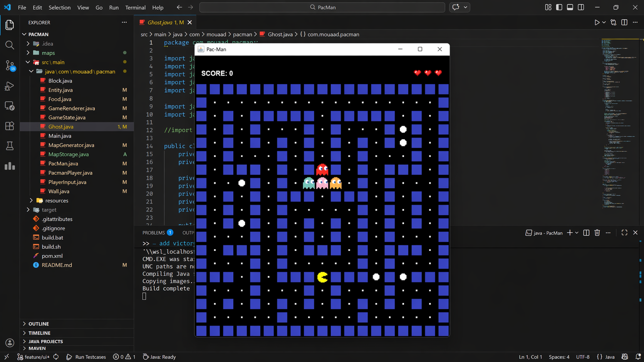Viewport: 644px width, 362px height.
Task: Open the compare changes icon in editor toolbar
Action: coord(614,23)
